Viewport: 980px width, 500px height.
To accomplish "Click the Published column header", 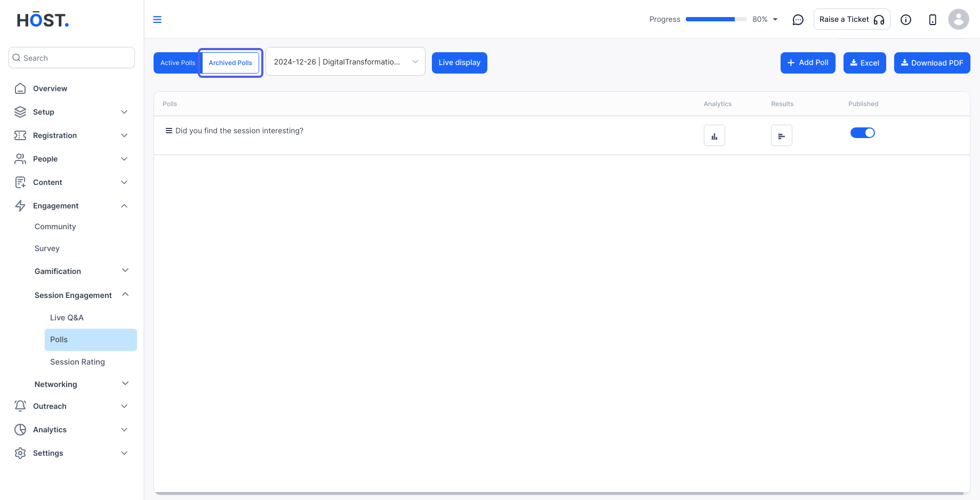I will click(x=863, y=104).
